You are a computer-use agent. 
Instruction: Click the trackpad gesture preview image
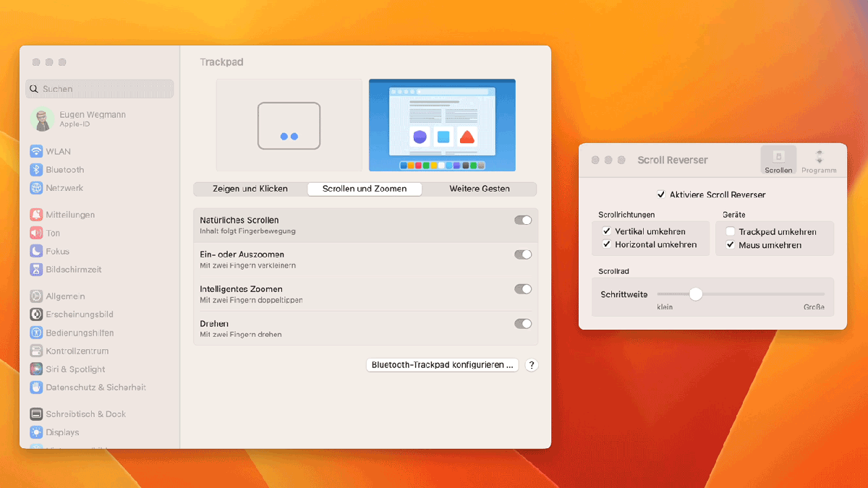[289, 125]
